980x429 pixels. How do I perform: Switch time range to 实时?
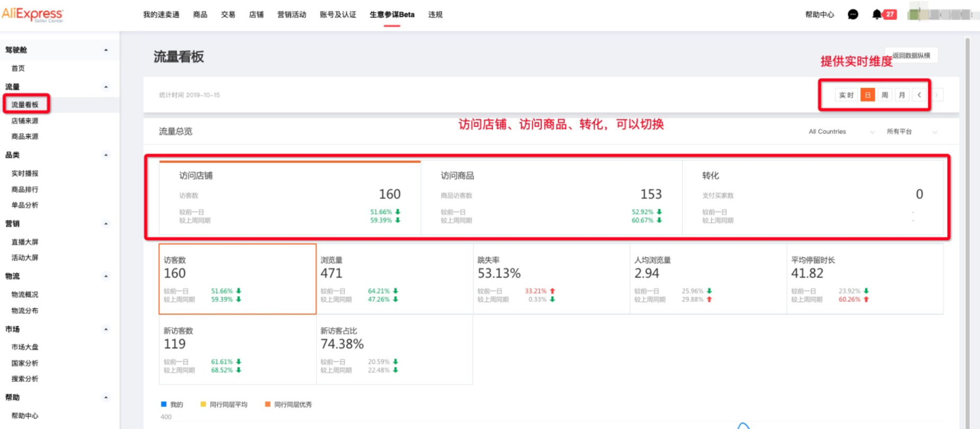click(x=846, y=95)
